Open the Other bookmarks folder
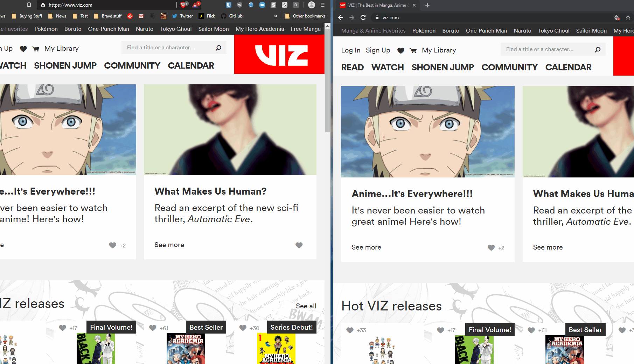This screenshot has width=634, height=364. tap(306, 16)
